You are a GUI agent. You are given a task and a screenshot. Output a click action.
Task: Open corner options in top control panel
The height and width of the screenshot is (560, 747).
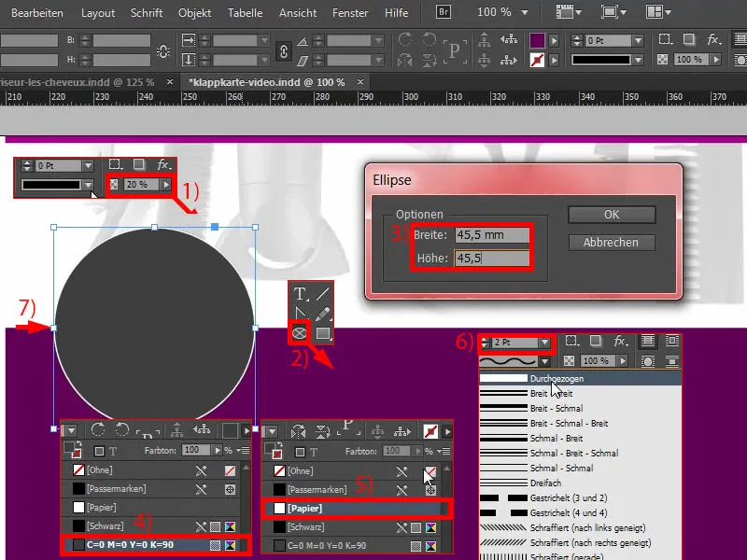point(665,39)
